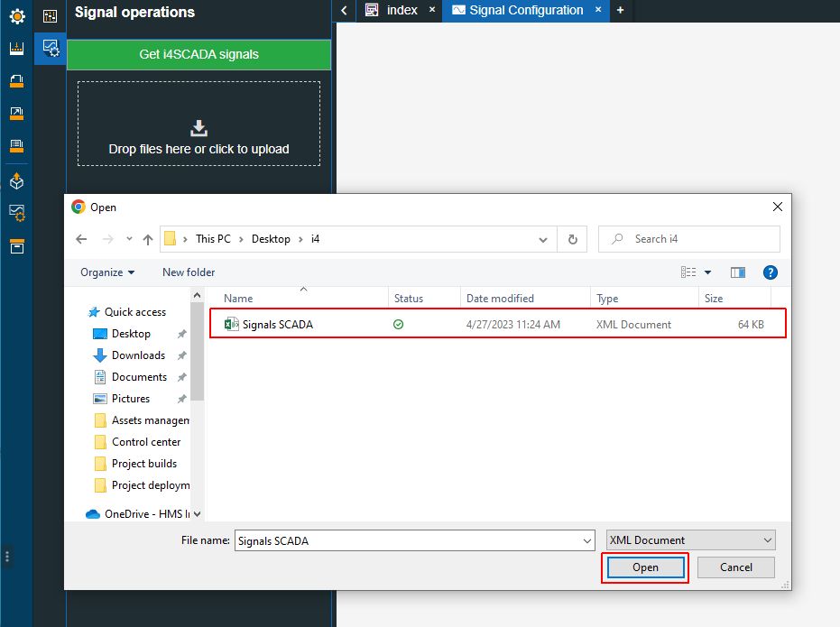
Task: Go forward in the Open dialog
Action: (x=107, y=239)
